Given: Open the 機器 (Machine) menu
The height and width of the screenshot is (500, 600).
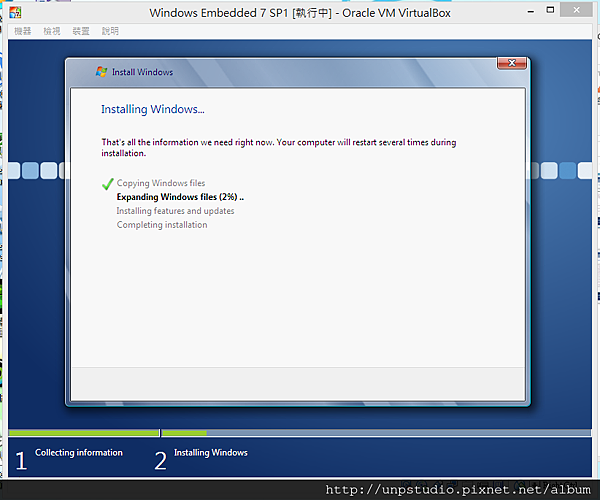Looking at the screenshot, I should pos(23,31).
